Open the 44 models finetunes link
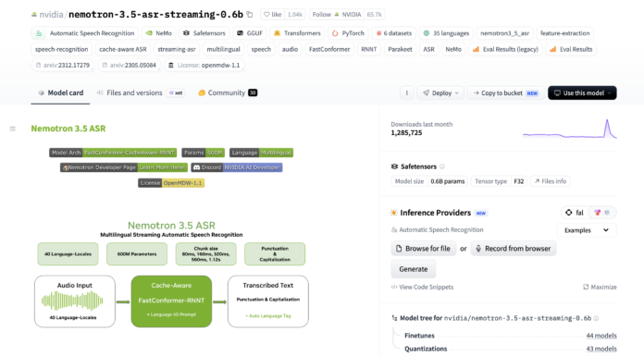Screen dimensions: 644x356 pyautogui.click(x=601, y=336)
